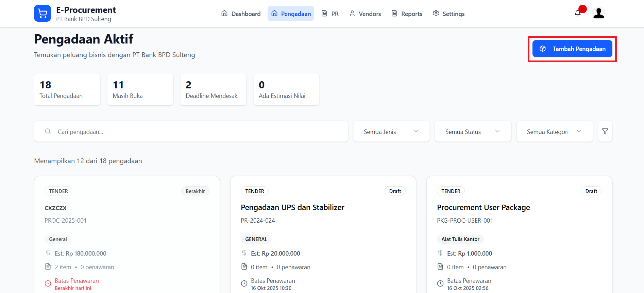Open the Procurement User Package card
Screen dimensions: 644x293
[483, 207]
